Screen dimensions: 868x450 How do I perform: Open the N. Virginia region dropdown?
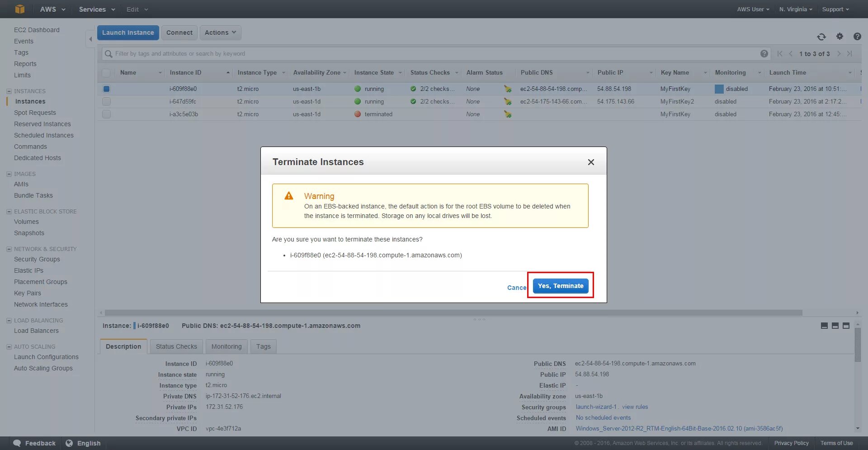pos(796,9)
